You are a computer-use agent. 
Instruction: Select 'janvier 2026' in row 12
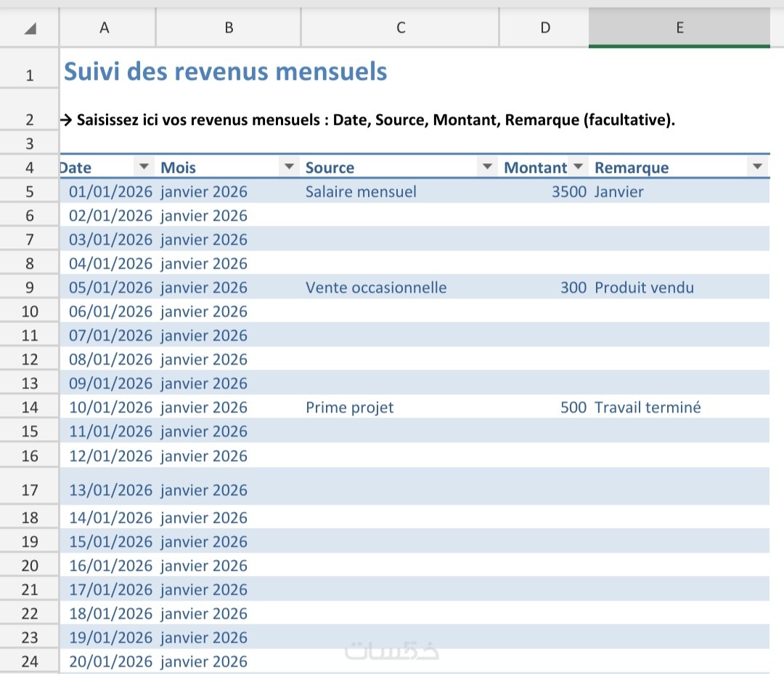tap(229, 360)
